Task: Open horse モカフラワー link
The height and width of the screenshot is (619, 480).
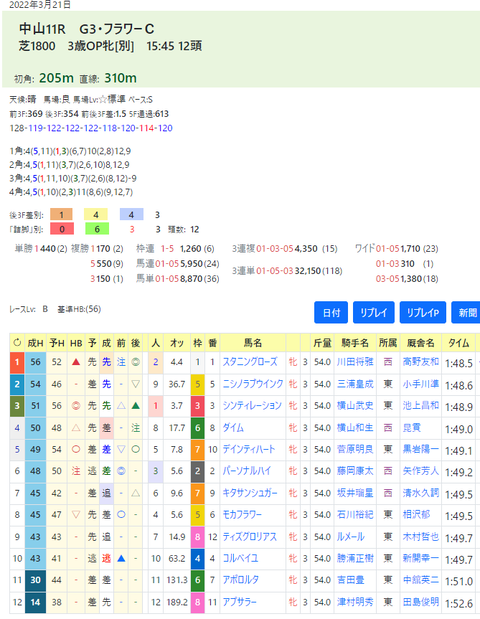Action: 242,515
